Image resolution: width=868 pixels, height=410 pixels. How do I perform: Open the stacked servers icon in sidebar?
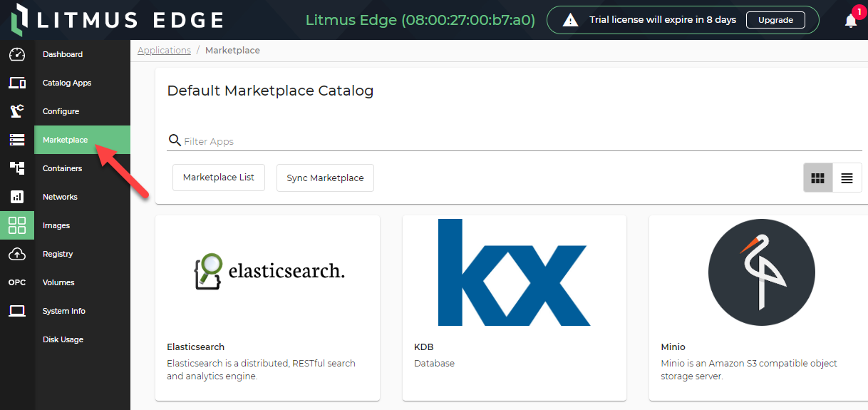click(17, 140)
